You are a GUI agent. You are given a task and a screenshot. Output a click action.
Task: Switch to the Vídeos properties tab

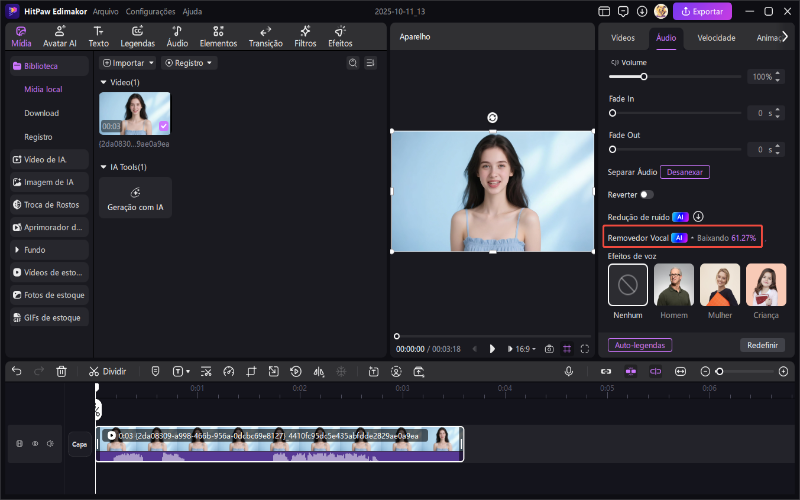click(x=623, y=38)
